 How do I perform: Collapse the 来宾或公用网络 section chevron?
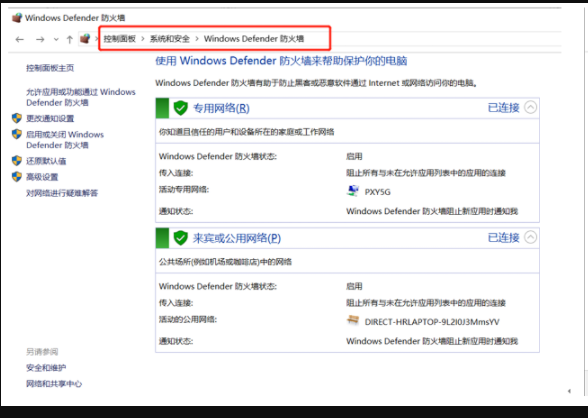(x=530, y=237)
